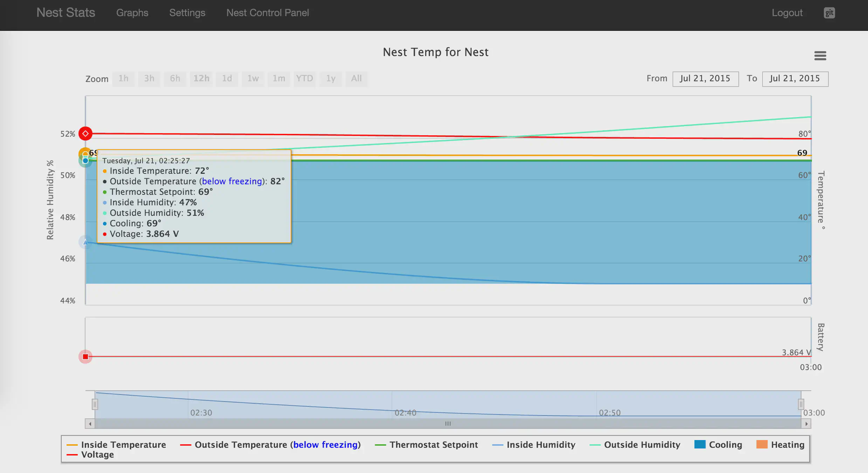Select the 12h zoom button
The width and height of the screenshot is (868, 473).
click(x=201, y=78)
